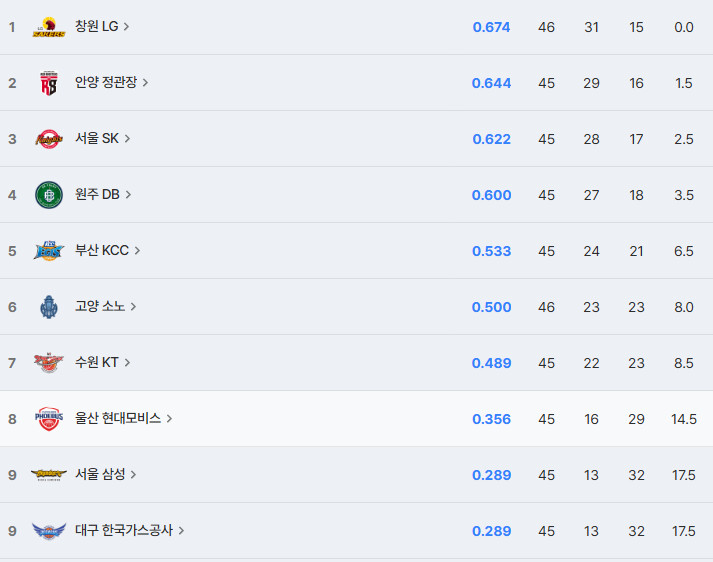
Task: Click the chevron after 대구 한국가스공사
Action: (x=181, y=531)
